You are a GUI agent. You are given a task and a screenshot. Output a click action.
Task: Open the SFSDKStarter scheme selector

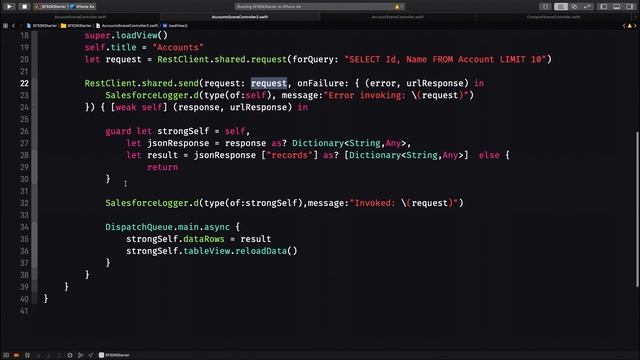click(x=51, y=7)
